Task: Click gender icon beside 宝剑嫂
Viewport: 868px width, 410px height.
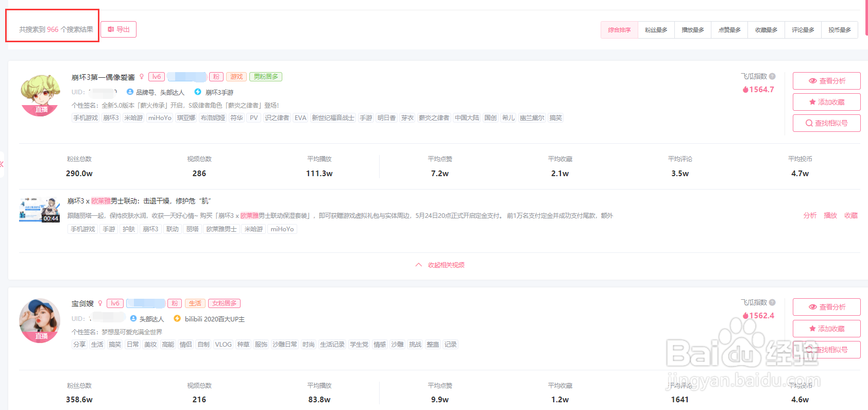Action: point(100,303)
